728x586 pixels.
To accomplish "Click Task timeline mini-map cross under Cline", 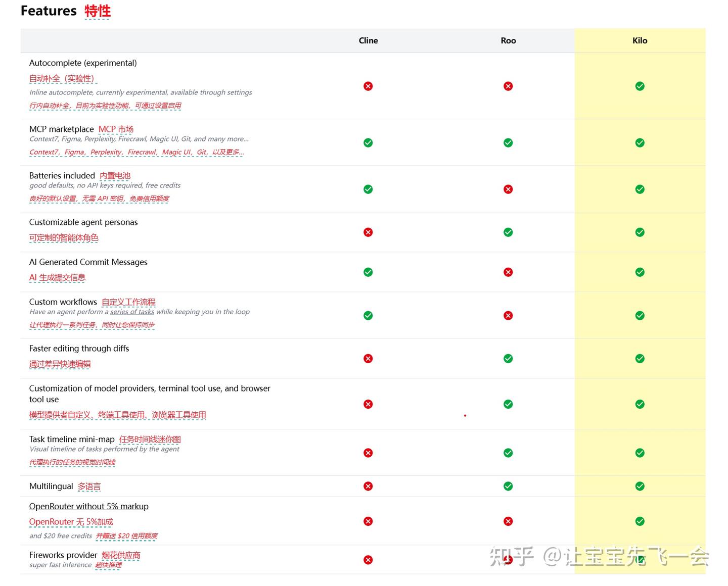I will click(x=368, y=453).
